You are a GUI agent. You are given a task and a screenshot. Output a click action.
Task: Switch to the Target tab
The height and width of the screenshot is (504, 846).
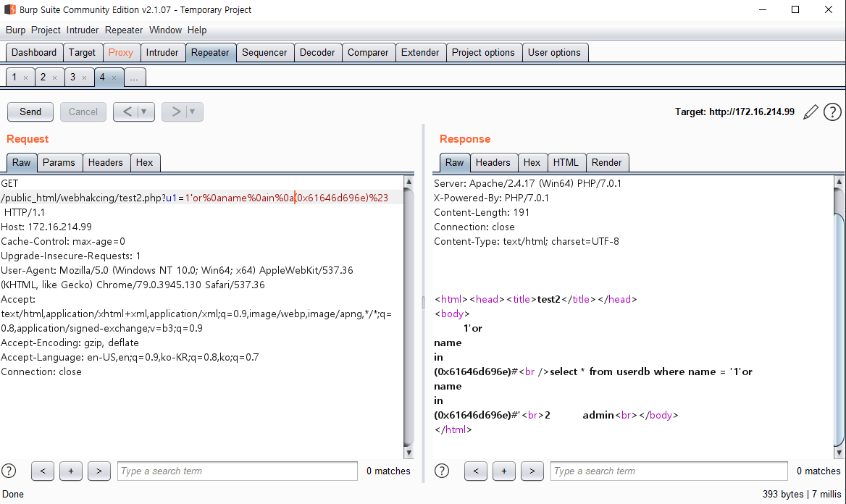[82, 52]
